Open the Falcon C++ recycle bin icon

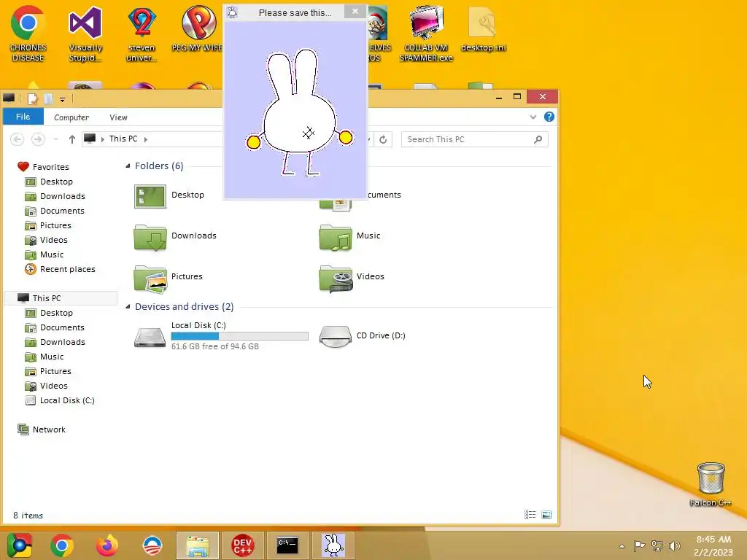coord(711,484)
